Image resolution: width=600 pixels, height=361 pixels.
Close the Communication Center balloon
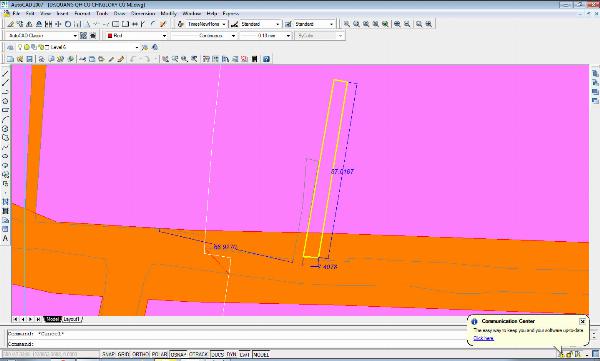[582, 321]
